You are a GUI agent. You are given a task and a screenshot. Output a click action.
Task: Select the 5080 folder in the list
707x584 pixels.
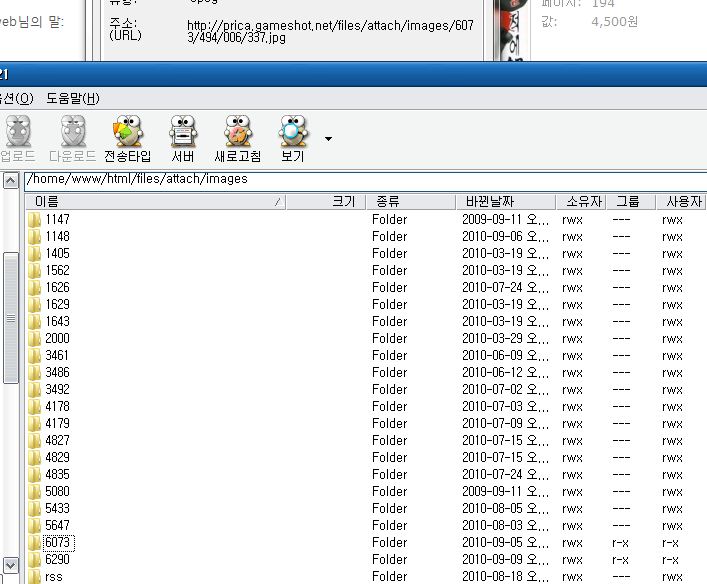point(57,491)
